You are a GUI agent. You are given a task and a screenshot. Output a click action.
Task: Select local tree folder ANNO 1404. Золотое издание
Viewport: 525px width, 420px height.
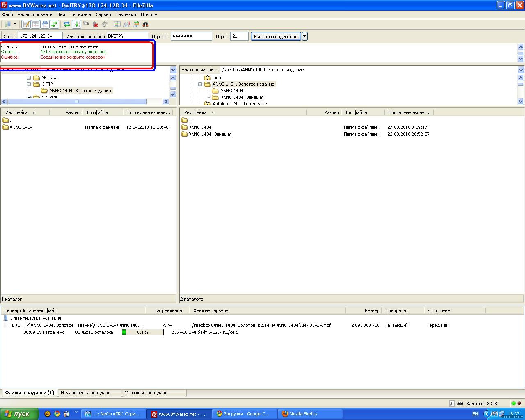[x=80, y=91]
